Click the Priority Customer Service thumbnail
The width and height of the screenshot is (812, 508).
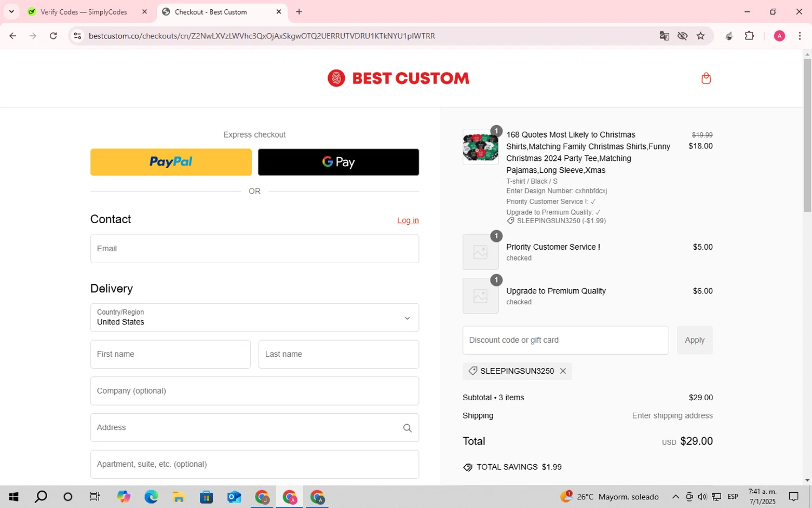[481, 252]
